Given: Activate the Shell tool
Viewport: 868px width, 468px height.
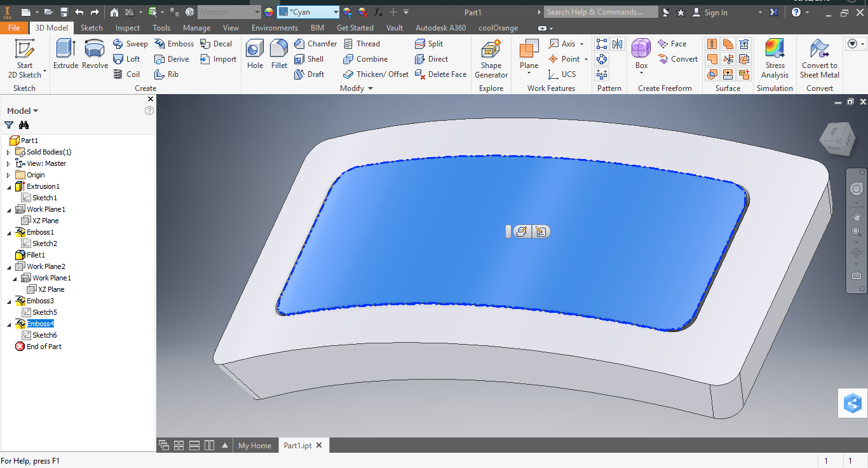Looking at the screenshot, I should point(309,59).
